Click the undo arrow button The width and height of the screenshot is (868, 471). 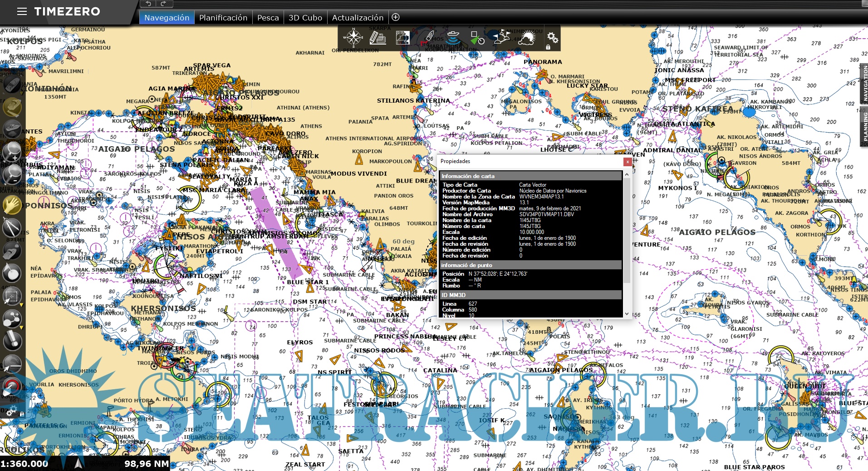[x=148, y=4]
